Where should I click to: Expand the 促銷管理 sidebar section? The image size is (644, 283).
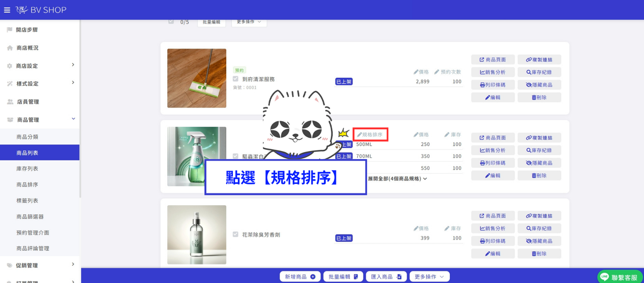[x=40, y=265]
